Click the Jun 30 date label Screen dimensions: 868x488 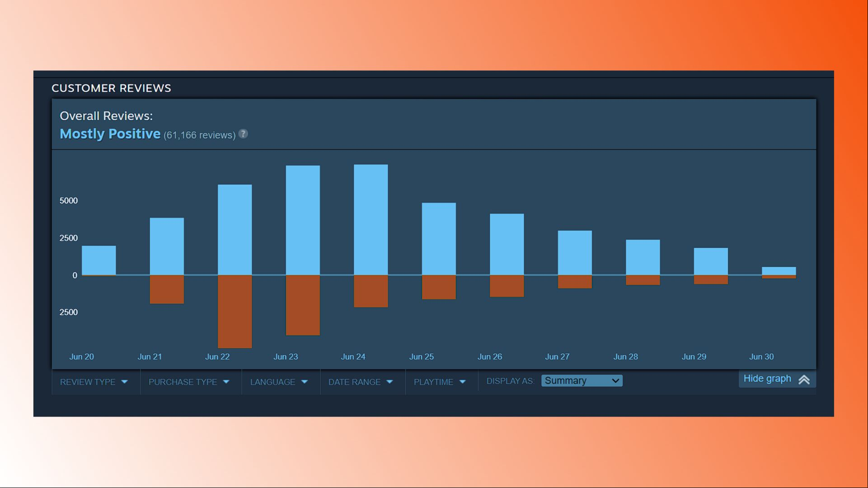[762, 357]
